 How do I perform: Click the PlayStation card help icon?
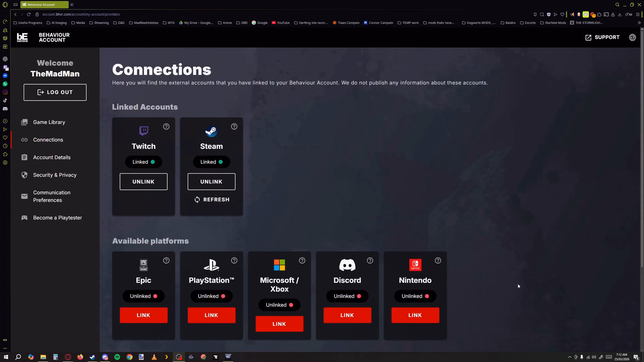[x=234, y=261]
